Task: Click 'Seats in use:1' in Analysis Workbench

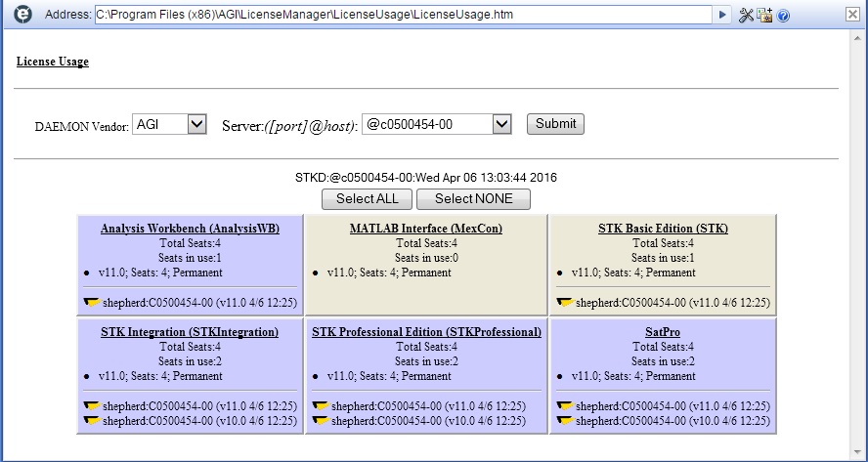Action: tap(190, 258)
